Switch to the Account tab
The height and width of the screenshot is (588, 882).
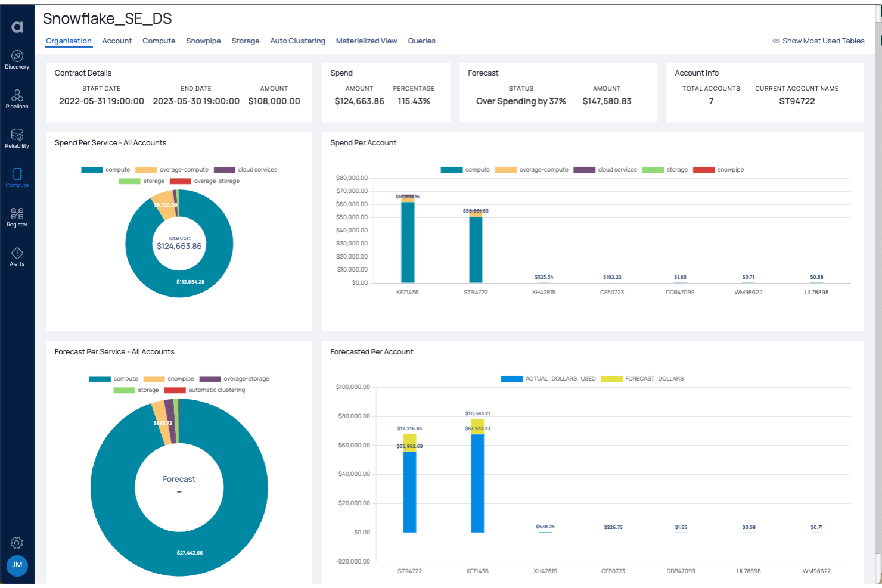coord(117,41)
